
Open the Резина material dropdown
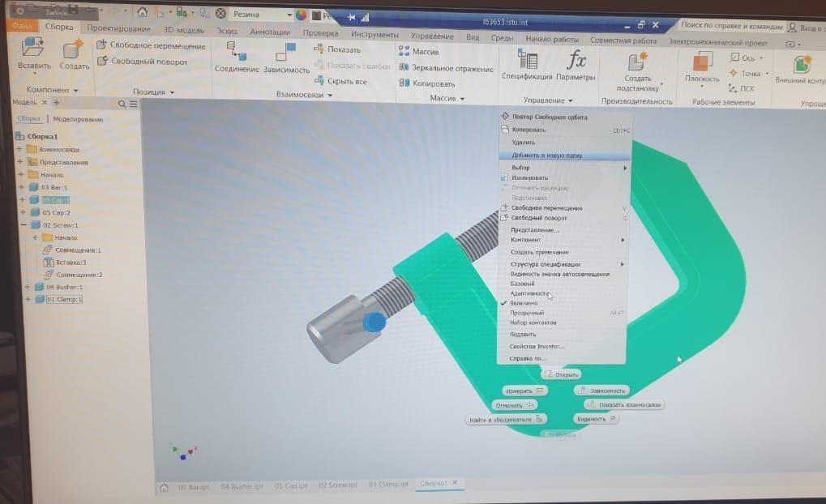click(289, 15)
